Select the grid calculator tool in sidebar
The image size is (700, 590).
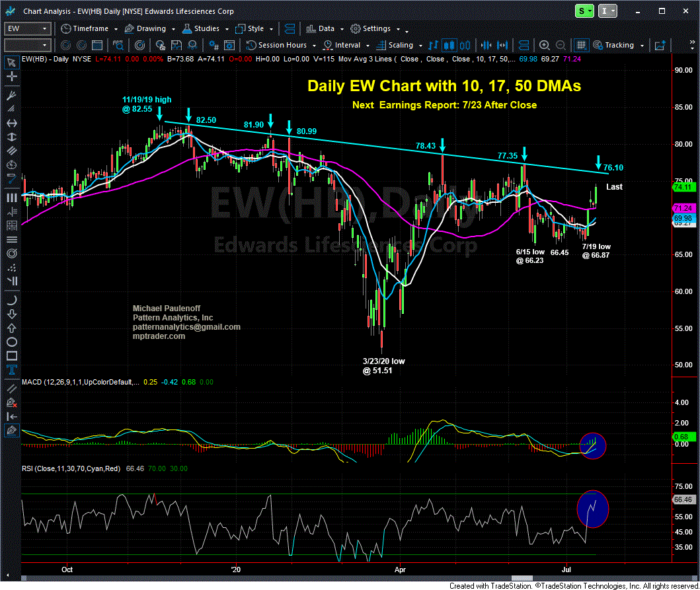coord(12,226)
